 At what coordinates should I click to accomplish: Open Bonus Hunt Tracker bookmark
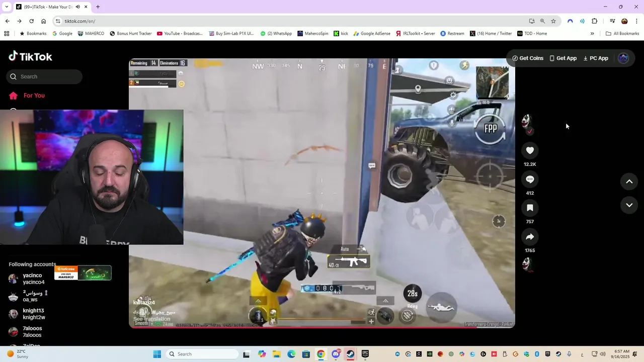point(130,34)
